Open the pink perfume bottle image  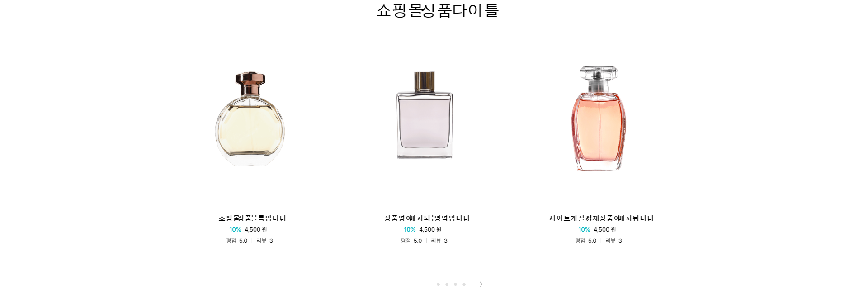tap(599, 118)
